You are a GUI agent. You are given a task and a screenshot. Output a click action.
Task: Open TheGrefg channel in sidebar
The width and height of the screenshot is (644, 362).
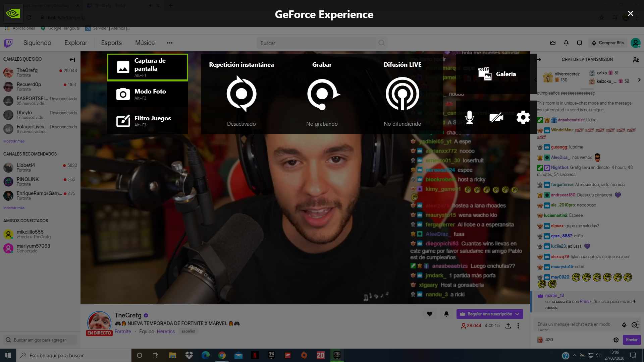pos(40,72)
